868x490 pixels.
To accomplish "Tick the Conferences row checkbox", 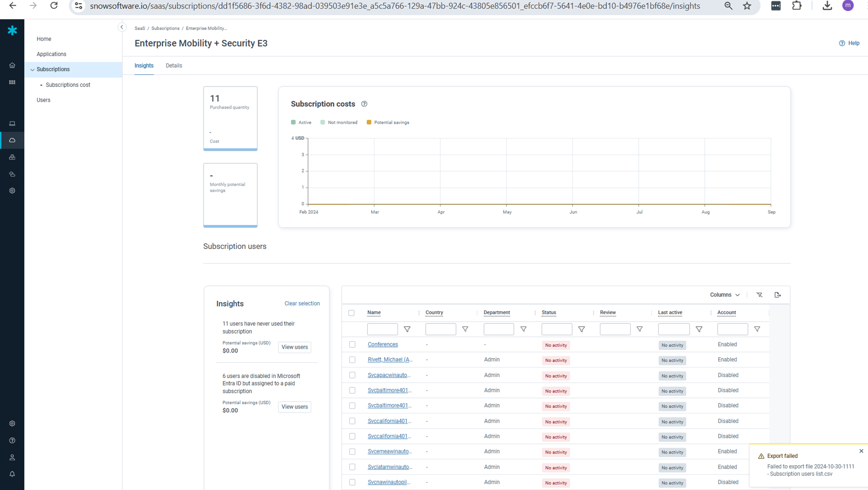I will coord(352,344).
